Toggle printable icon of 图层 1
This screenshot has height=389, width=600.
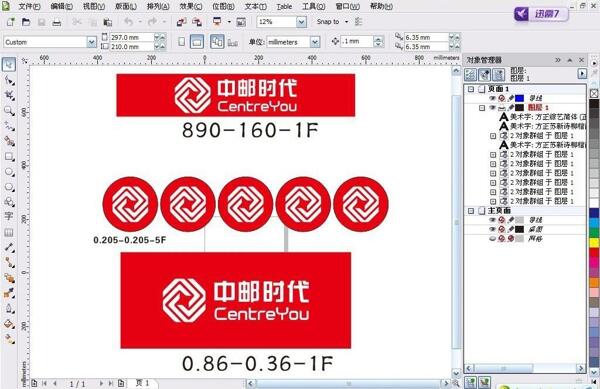tap(502, 107)
